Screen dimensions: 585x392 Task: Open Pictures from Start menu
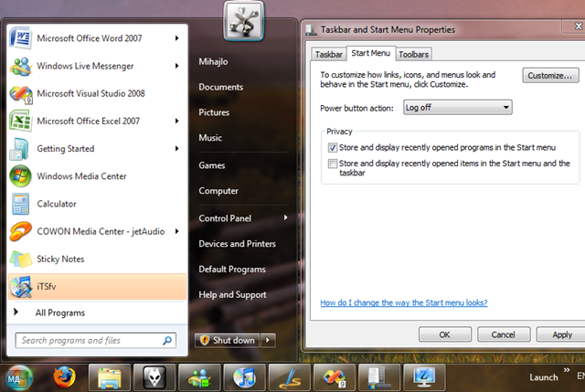(x=214, y=112)
